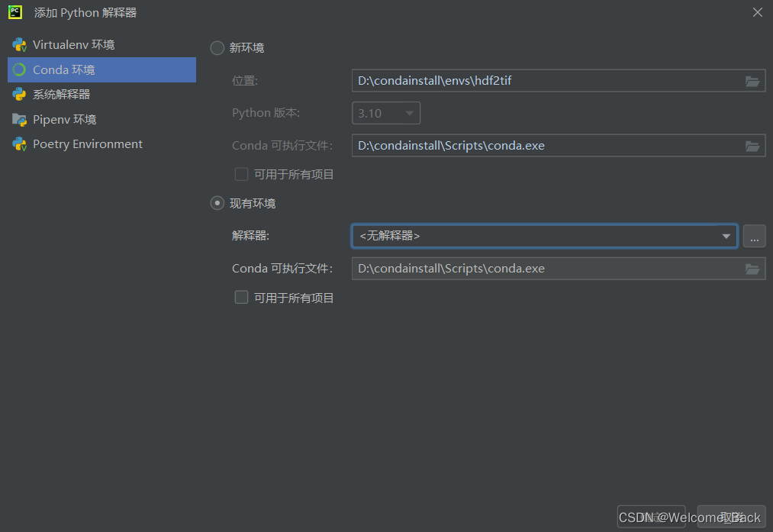Click the Pipenv 环境 sidebar icon

(x=19, y=119)
